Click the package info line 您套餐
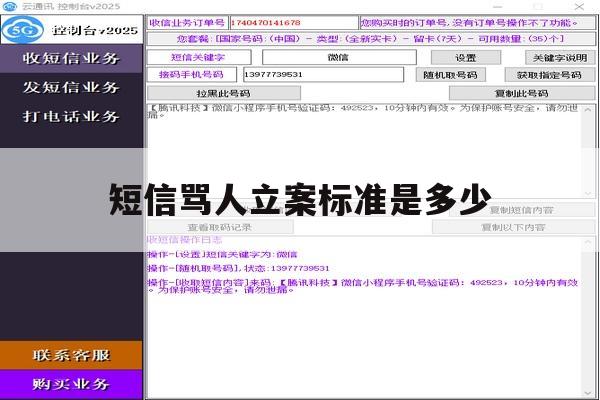This screenshot has width=600, height=400. pyautogui.click(x=371, y=39)
